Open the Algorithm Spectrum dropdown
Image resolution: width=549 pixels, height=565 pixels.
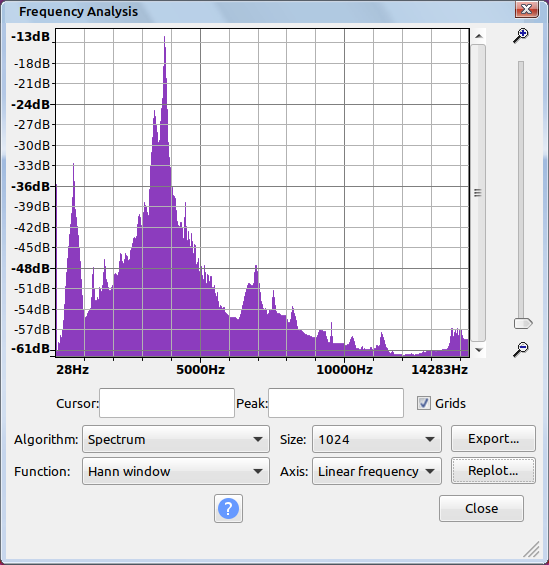click(176, 439)
